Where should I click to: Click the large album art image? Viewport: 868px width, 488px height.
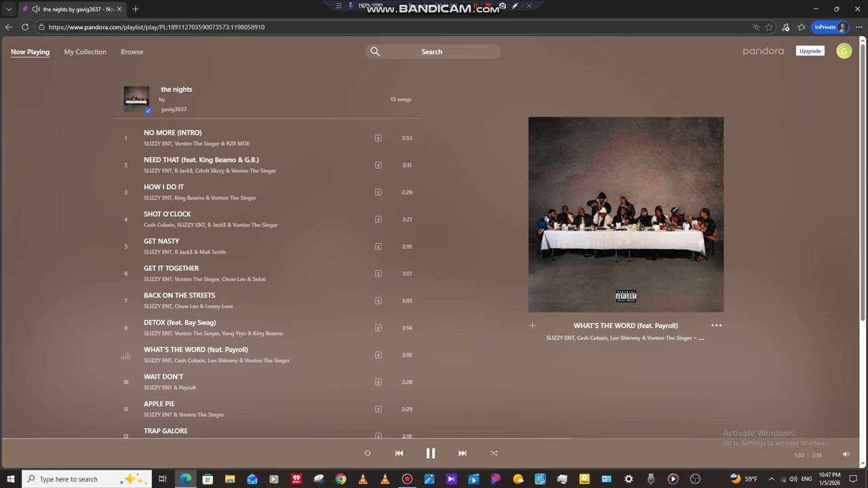(x=626, y=214)
